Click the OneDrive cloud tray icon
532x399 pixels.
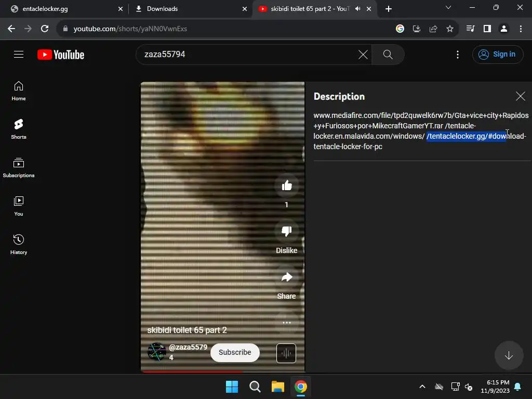(439, 387)
